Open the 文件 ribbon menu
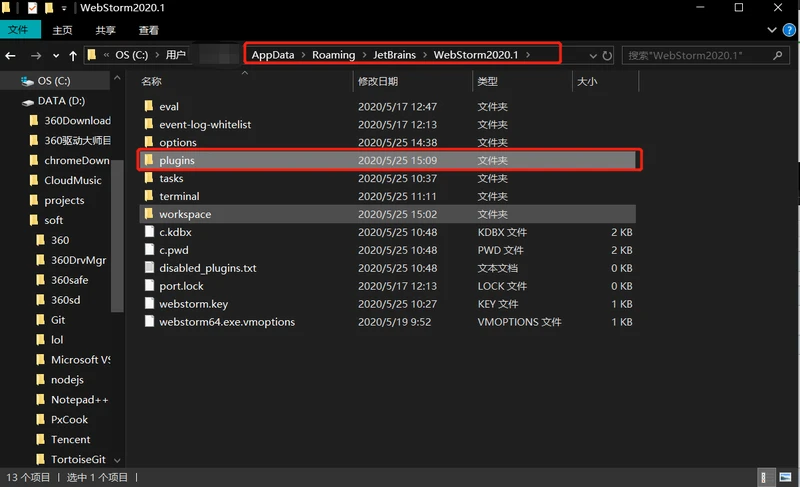The width and height of the screenshot is (800, 487). pyautogui.click(x=19, y=30)
